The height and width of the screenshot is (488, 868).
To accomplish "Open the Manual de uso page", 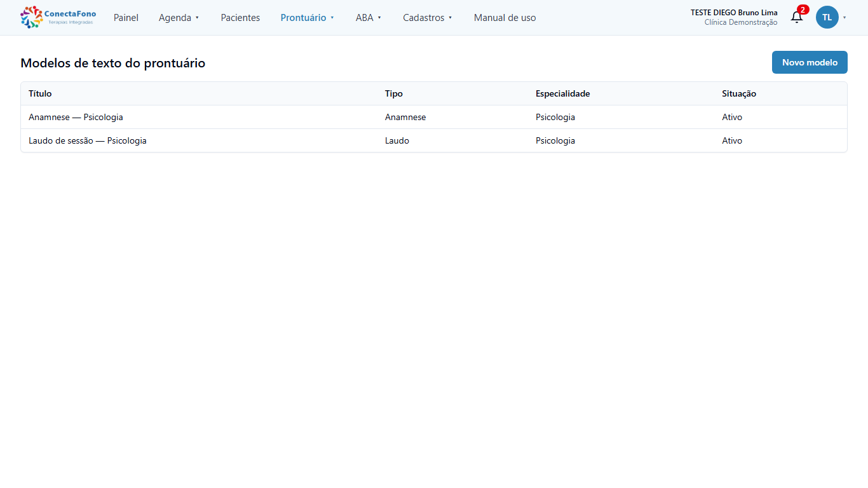I will click(x=505, y=18).
